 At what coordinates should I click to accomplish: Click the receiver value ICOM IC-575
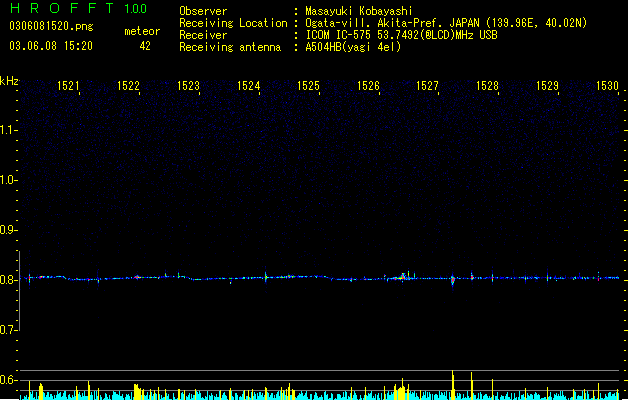point(338,35)
